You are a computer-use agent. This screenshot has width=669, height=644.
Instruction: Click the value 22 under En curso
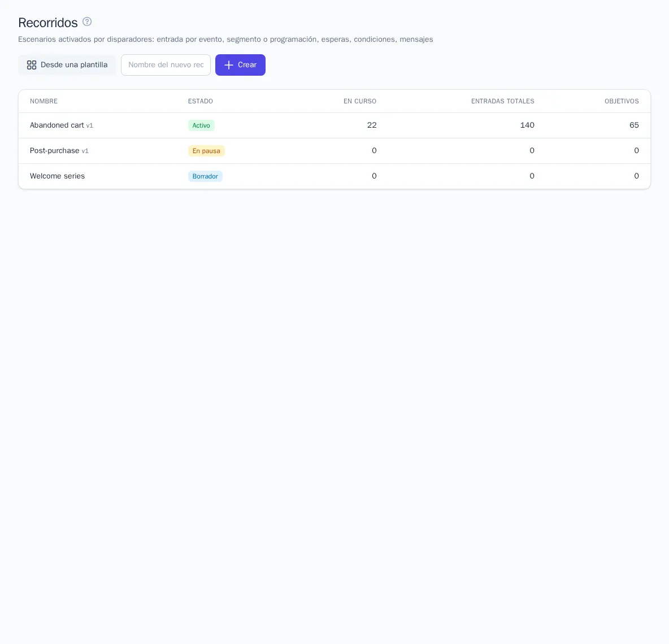coord(372,125)
